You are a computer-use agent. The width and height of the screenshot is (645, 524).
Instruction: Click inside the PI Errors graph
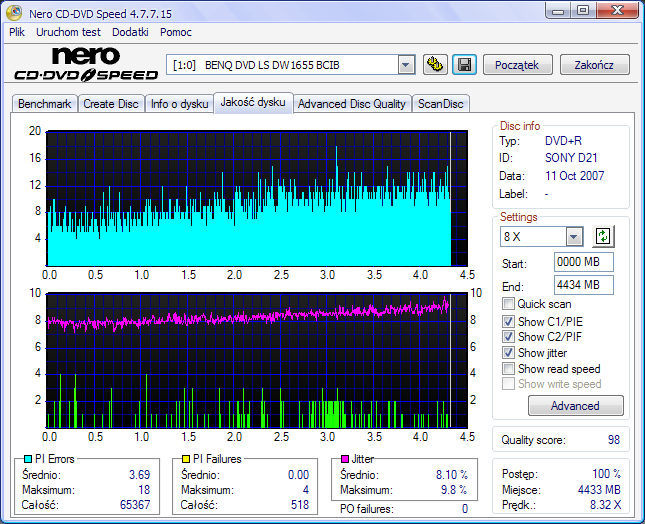[x=257, y=198]
